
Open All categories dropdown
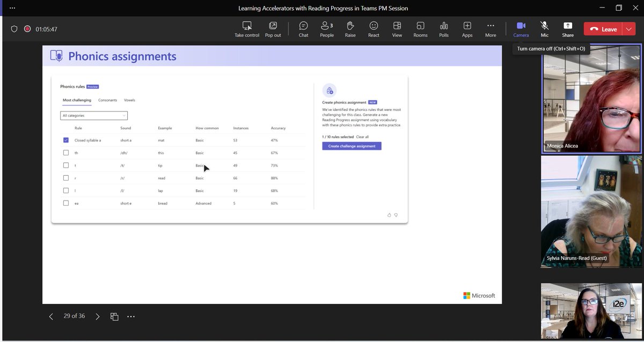pyautogui.click(x=94, y=115)
